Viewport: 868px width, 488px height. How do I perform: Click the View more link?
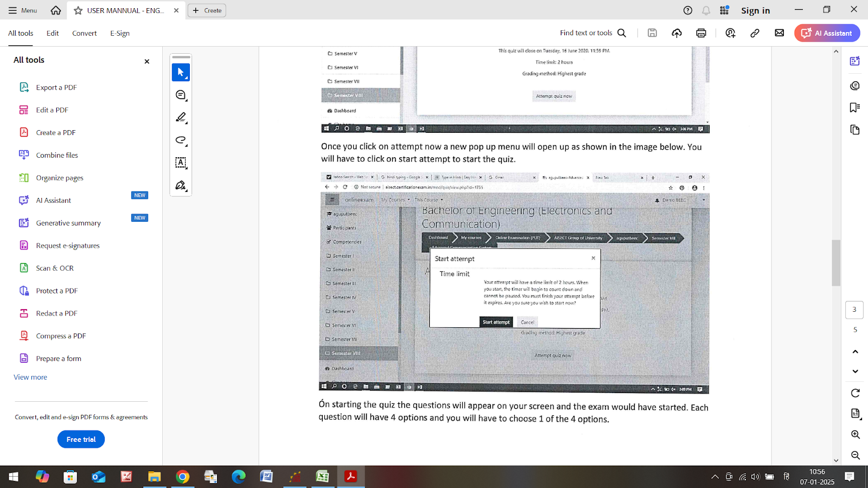pyautogui.click(x=30, y=377)
